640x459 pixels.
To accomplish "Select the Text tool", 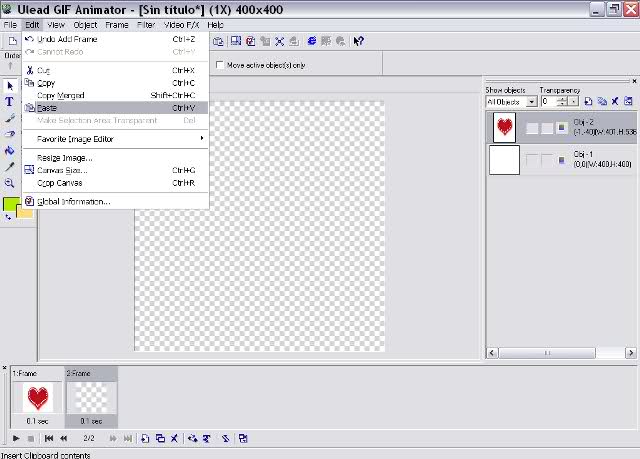I will point(9,102).
